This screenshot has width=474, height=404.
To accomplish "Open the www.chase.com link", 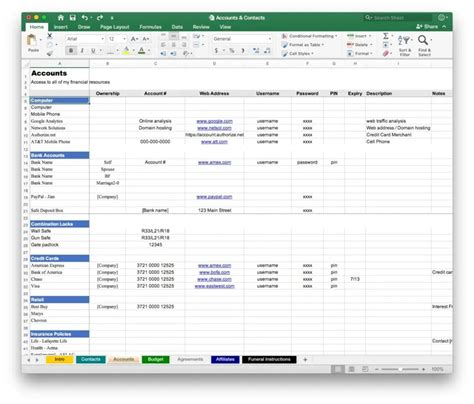I will point(214,279).
